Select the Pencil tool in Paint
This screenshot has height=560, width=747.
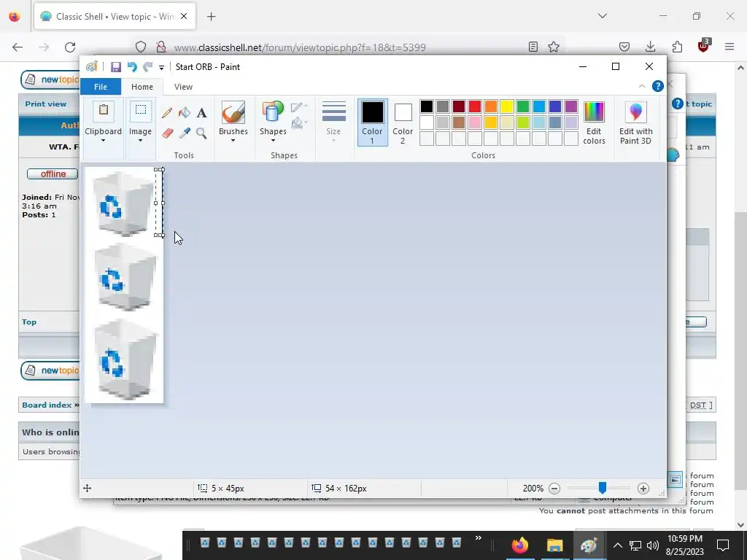(167, 113)
